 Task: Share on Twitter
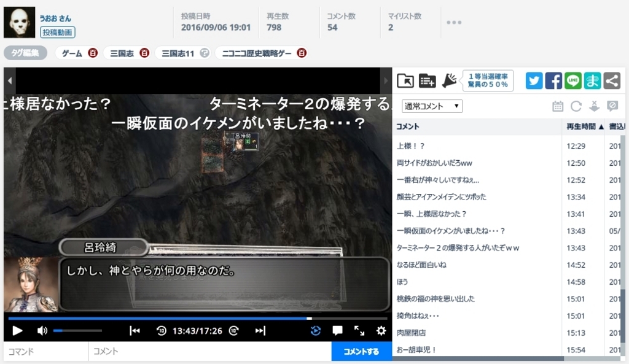point(534,80)
